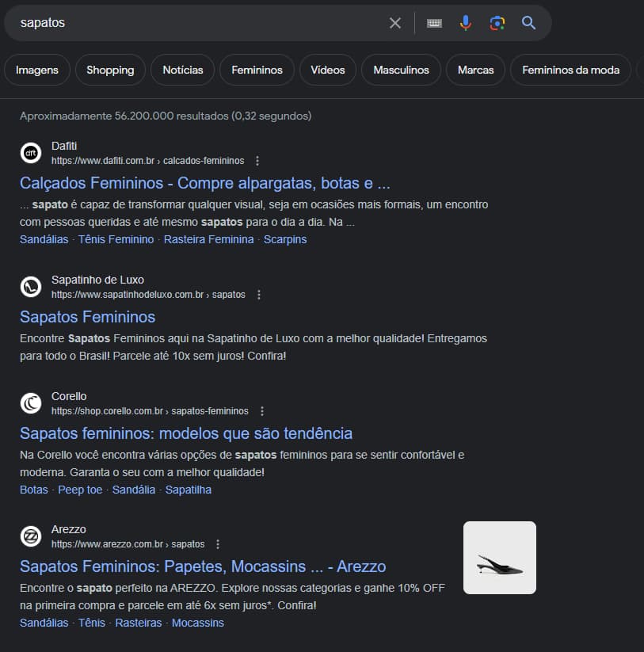Click the Sapatinho de Luxo site name
Image resolution: width=644 pixels, height=652 pixels.
coord(97,280)
